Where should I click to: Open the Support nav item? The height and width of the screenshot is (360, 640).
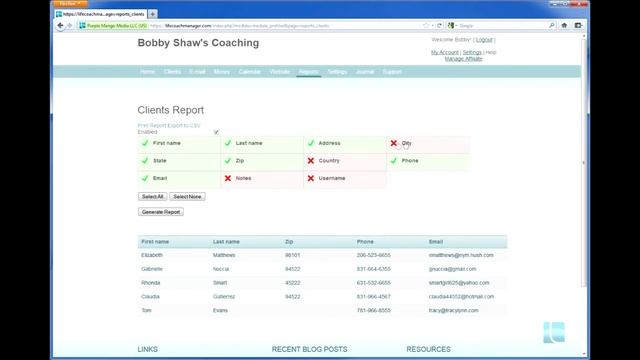coord(392,72)
